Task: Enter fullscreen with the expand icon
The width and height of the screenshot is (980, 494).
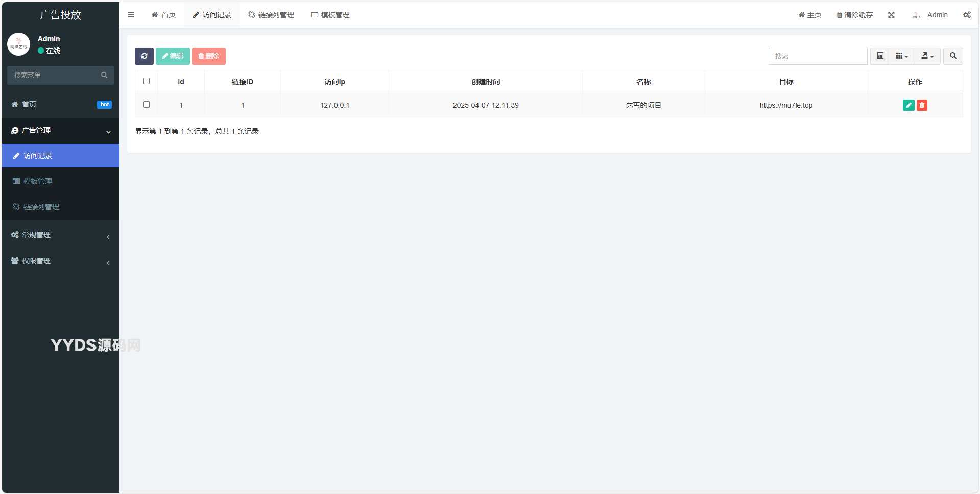Action: [x=891, y=15]
